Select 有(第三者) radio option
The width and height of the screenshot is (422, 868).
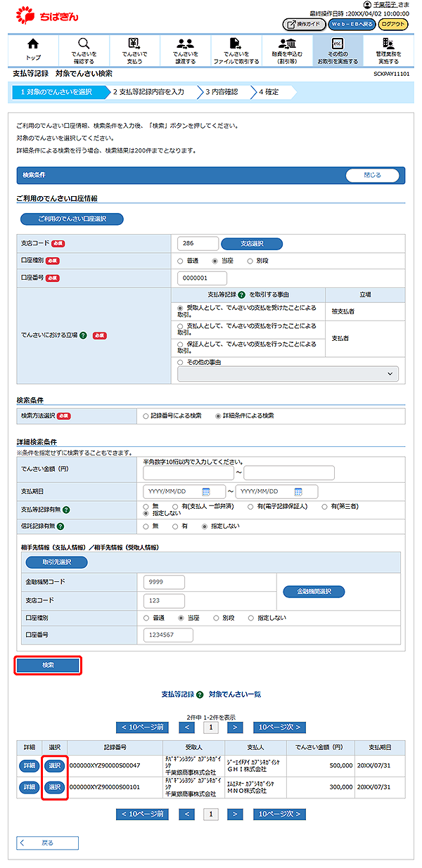click(325, 505)
